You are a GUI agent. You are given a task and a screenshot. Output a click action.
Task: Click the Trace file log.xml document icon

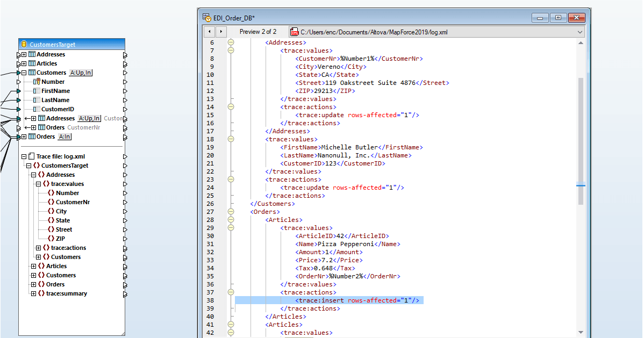[31, 156]
